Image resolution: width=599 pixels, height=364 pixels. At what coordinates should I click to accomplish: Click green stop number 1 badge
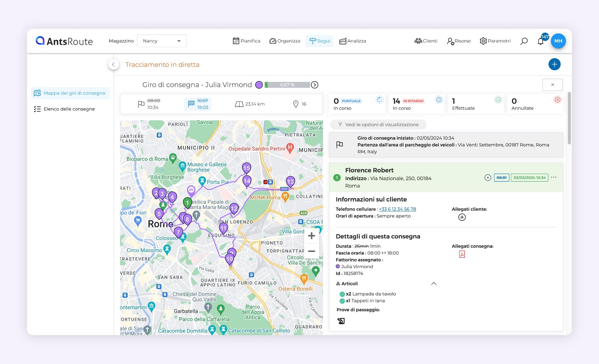336,178
